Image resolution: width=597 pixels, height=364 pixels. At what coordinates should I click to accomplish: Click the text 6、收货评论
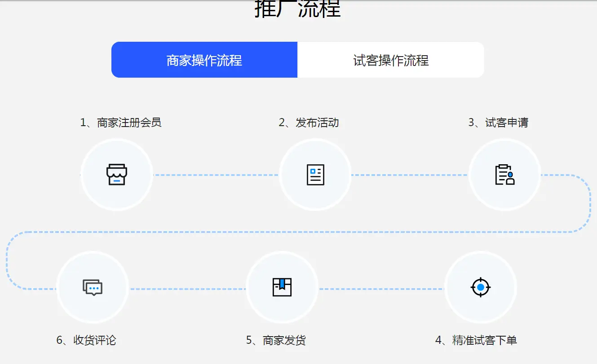86,340
